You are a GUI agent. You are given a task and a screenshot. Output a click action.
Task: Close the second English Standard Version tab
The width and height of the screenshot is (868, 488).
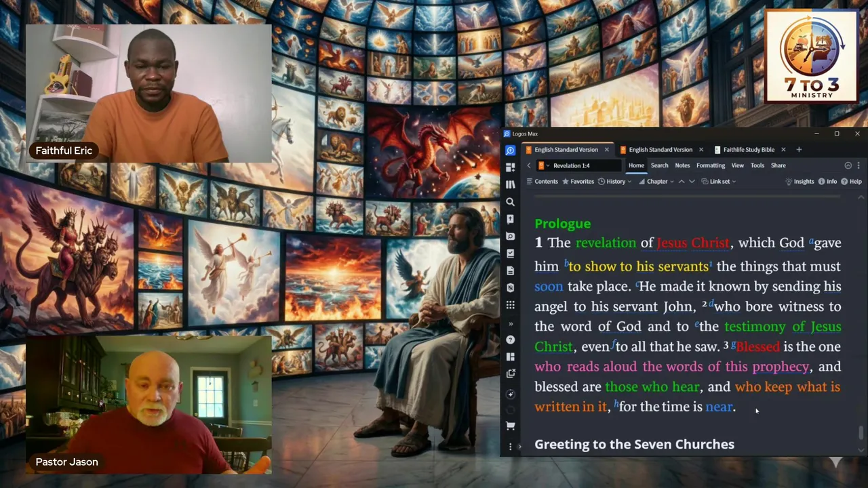click(701, 150)
